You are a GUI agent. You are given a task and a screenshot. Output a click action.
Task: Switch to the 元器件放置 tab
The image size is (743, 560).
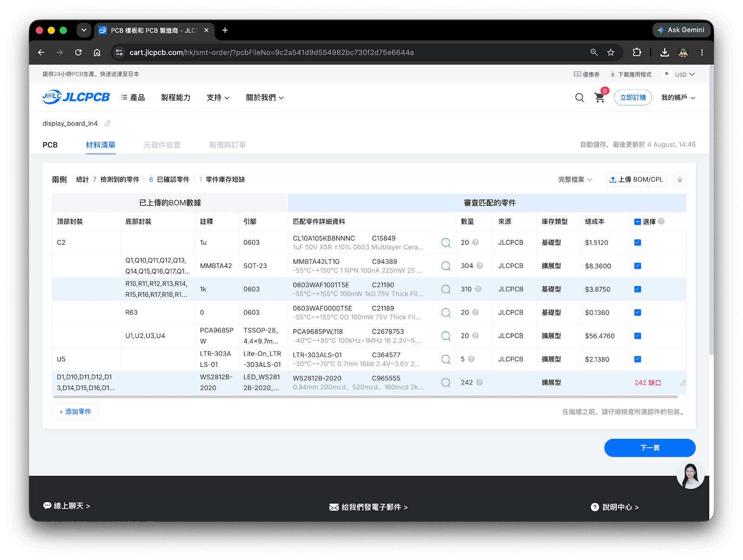[x=162, y=145]
